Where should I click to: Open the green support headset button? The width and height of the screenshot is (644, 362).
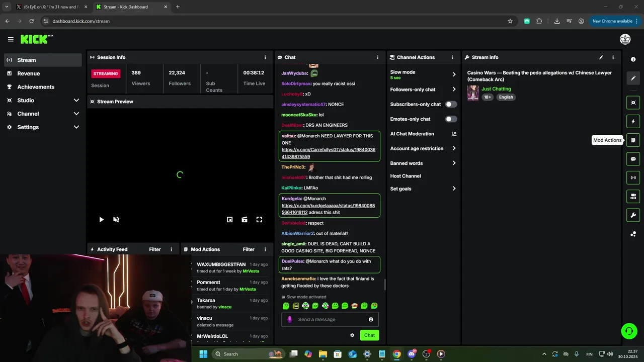pos(629,331)
